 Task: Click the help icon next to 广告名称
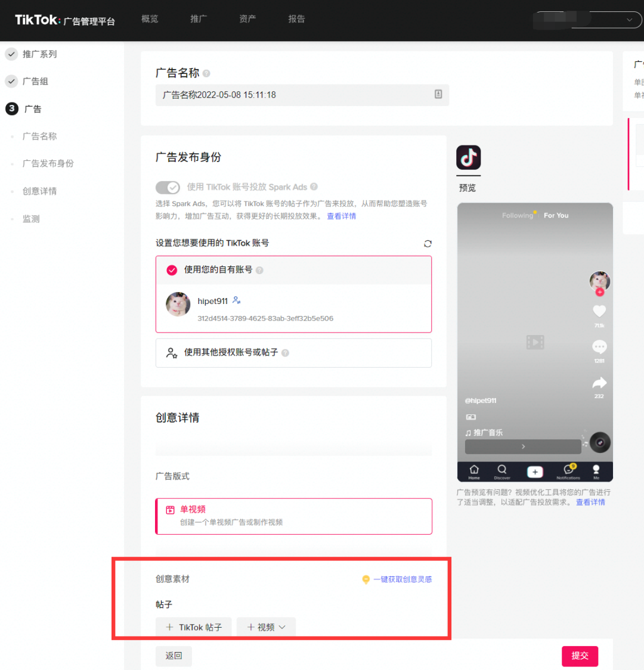click(x=206, y=73)
